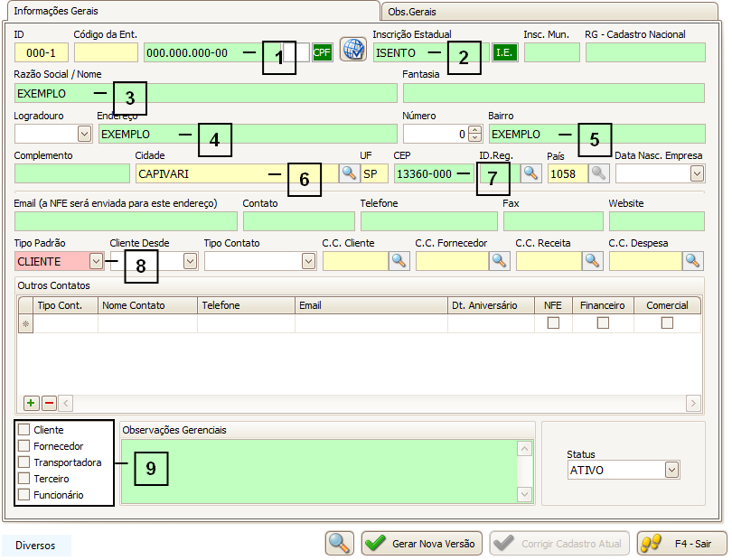Image resolution: width=732 pixels, height=560 pixels.
Task: Click the green plus add contact icon
Action: 31,403
